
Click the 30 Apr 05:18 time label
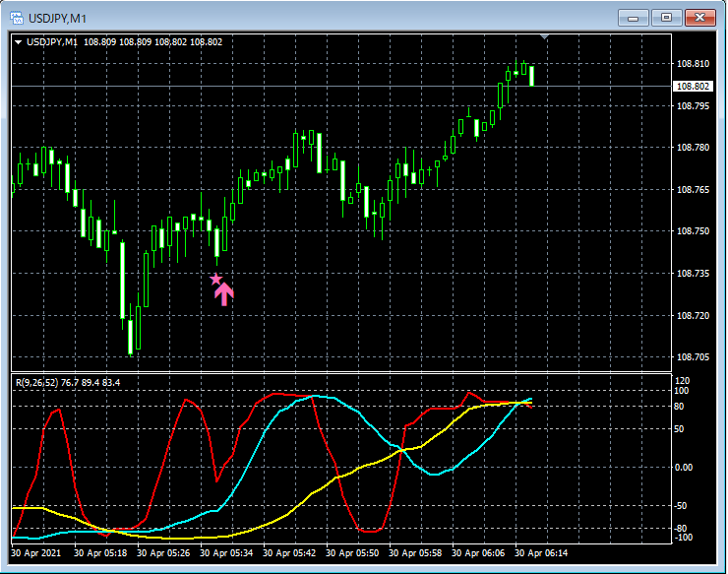[x=100, y=553]
